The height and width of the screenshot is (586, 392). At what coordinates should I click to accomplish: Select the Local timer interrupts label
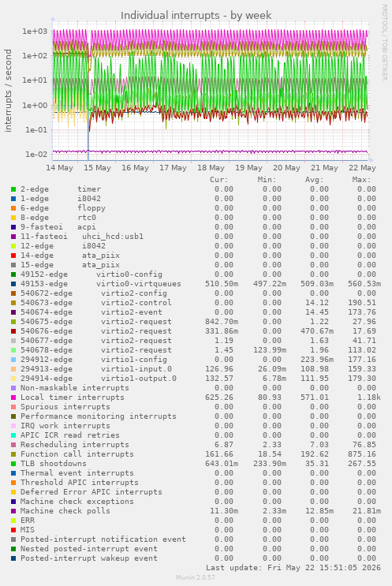tap(72, 398)
